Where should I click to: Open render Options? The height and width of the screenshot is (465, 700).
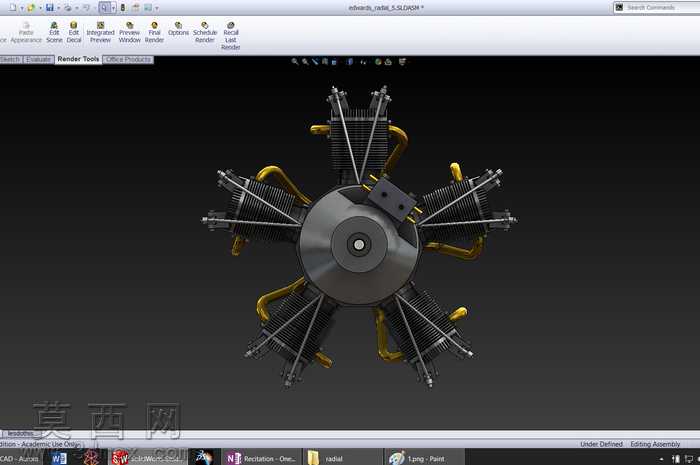178,29
